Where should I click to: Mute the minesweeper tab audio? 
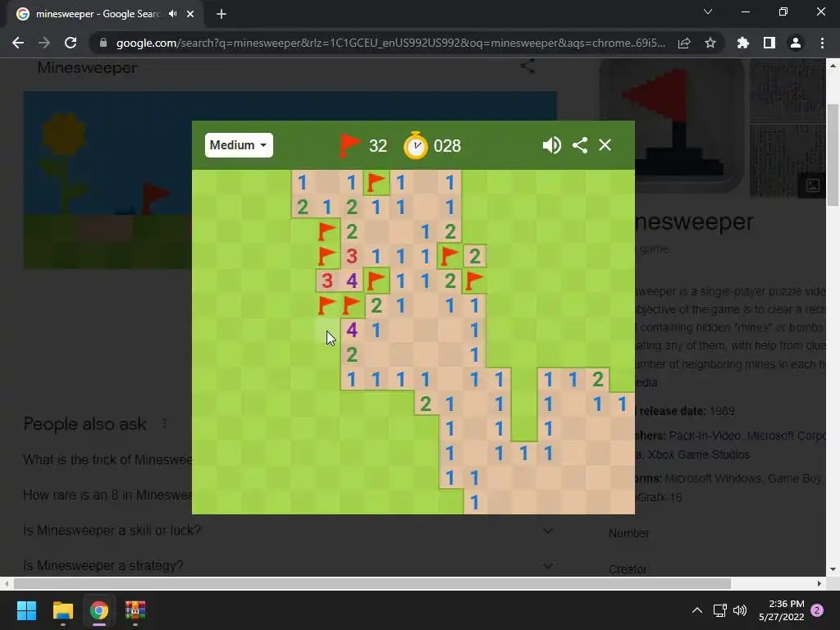pos(172,14)
